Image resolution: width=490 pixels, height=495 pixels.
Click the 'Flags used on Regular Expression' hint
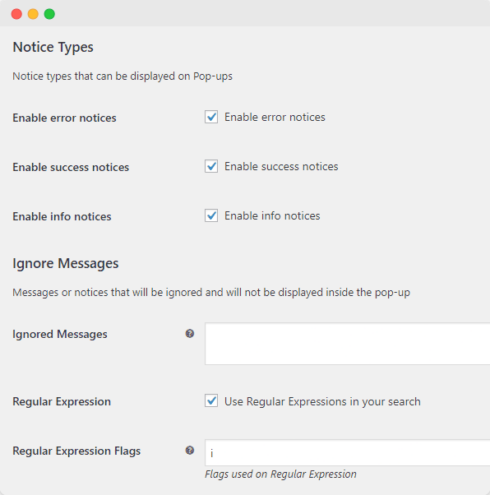(281, 474)
